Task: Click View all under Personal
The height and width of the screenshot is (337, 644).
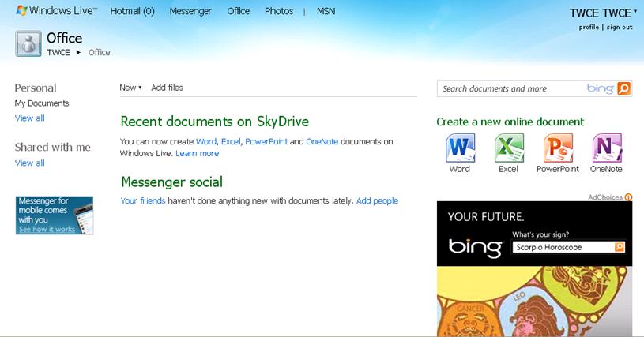Action: (29, 118)
